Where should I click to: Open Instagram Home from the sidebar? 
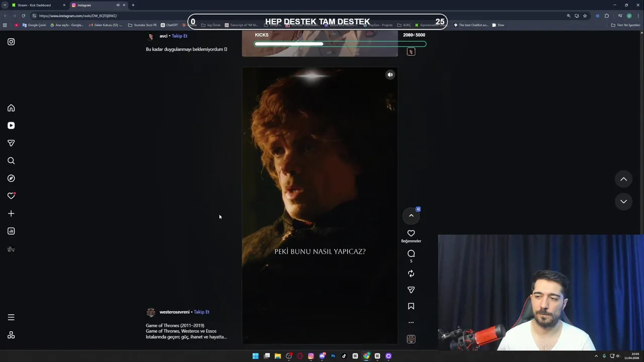[11, 108]
